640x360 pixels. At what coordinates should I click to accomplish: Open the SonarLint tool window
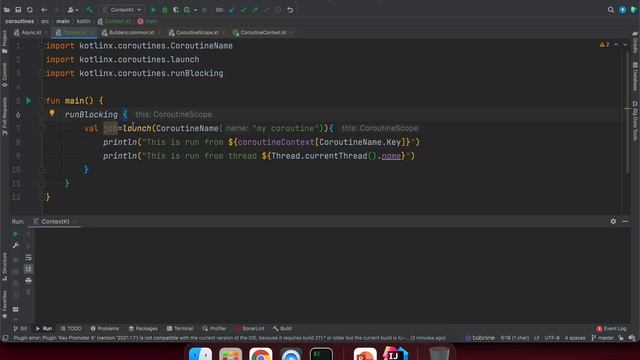coord(250,328)
